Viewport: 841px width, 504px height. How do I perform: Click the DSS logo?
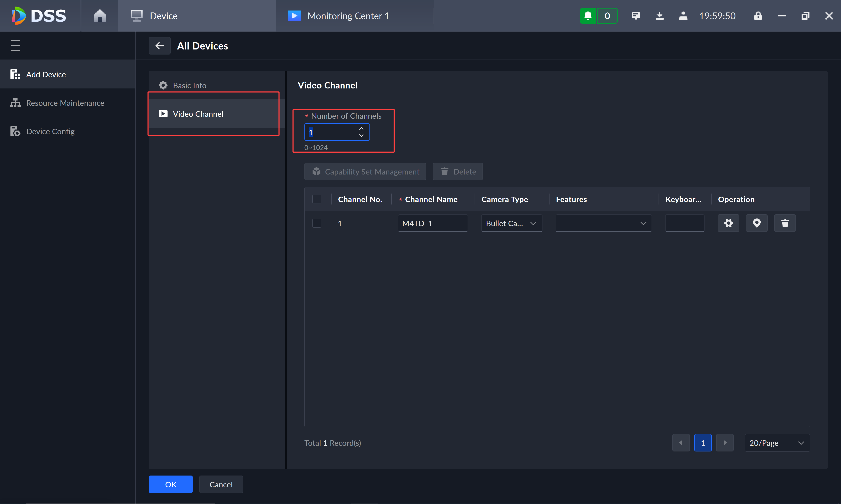[39, 16]
